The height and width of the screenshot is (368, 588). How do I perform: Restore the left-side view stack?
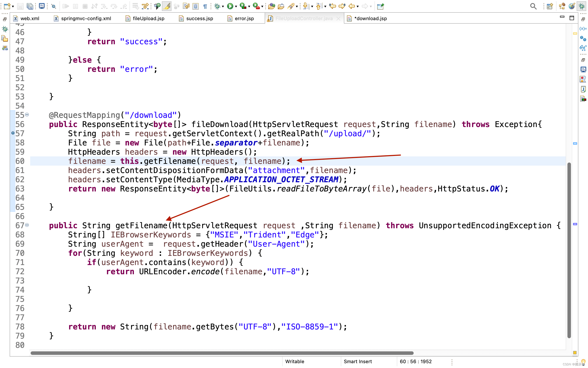5,19
